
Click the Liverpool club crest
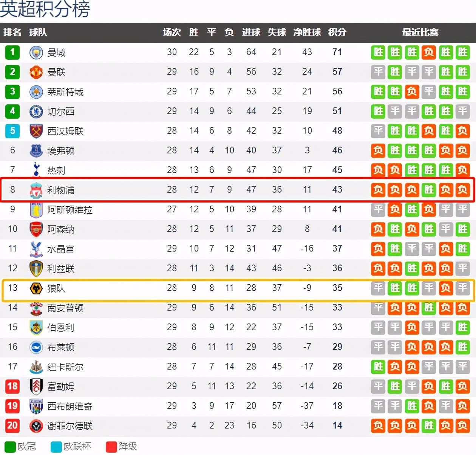click(36, 190)
